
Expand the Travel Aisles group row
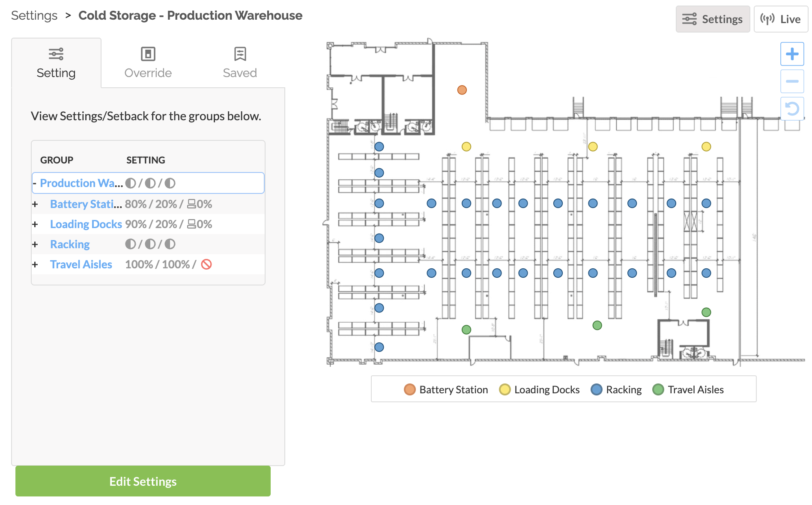pos(35,264)
